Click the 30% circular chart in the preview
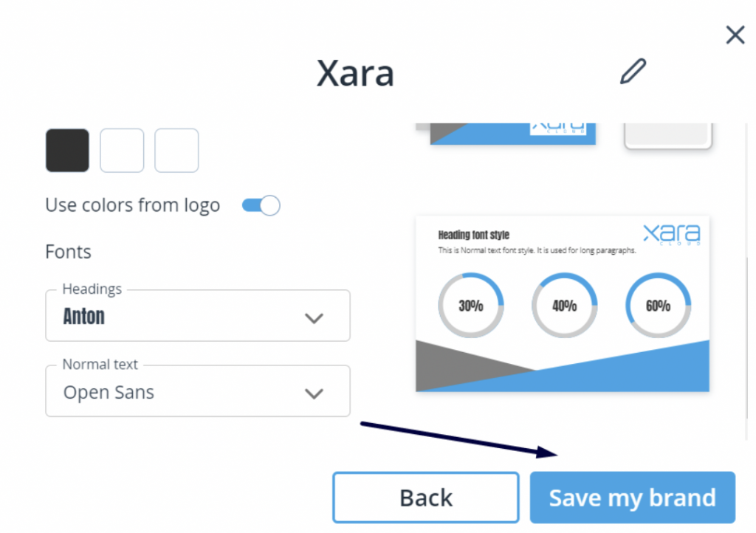Image resolution: width=756 pixels, height=533 pixels. coord(471,306)
